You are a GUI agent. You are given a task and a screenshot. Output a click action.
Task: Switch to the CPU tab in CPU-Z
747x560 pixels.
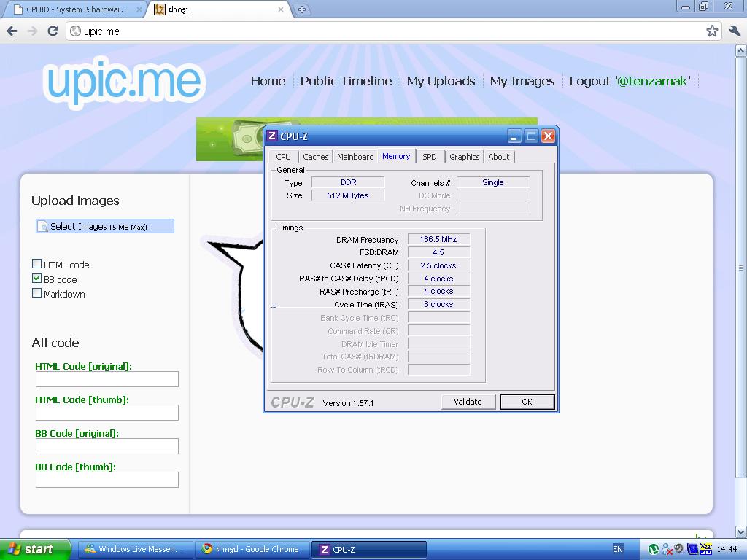pyautogui.click(x=283, y=157)
